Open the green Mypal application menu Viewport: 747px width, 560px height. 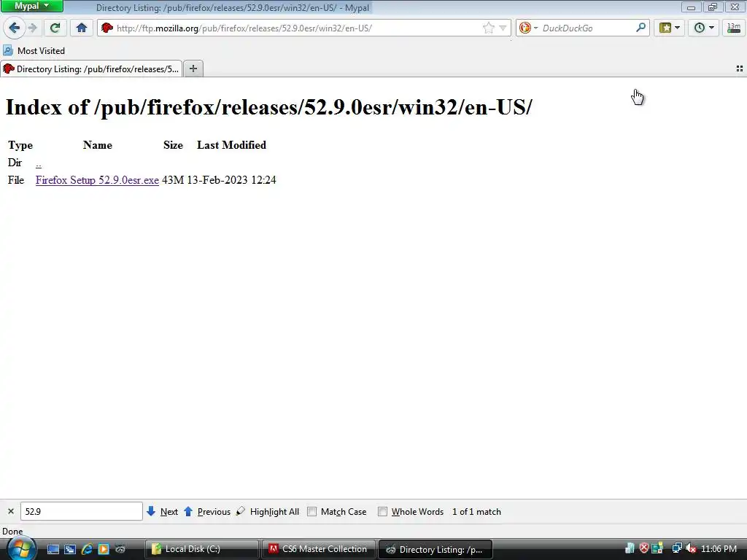coord(32,6)
